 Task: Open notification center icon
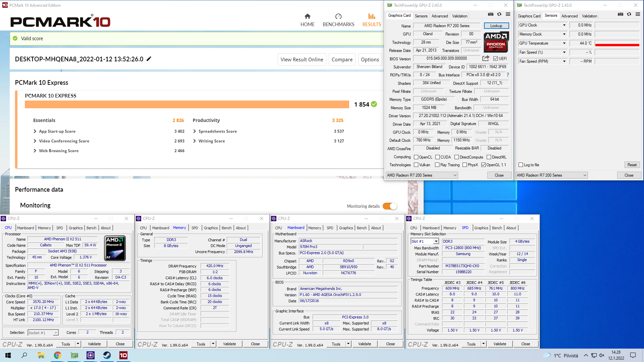pos(633,355)
